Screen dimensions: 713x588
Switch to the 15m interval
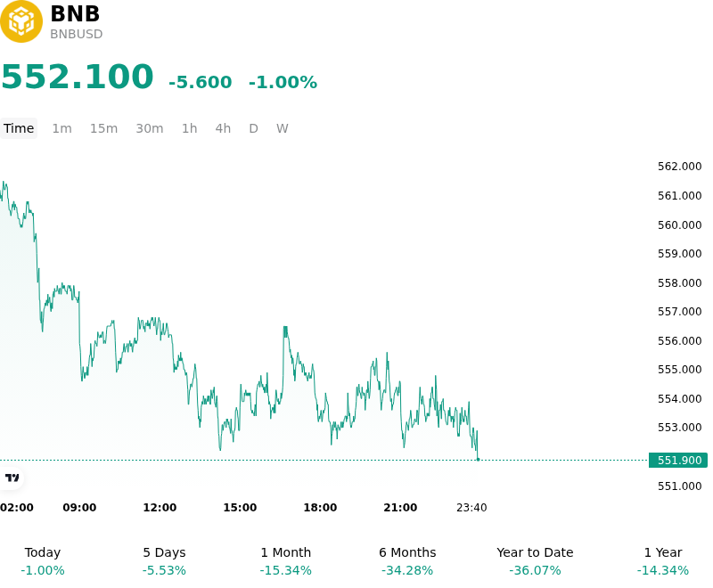(x=103, y=128)
